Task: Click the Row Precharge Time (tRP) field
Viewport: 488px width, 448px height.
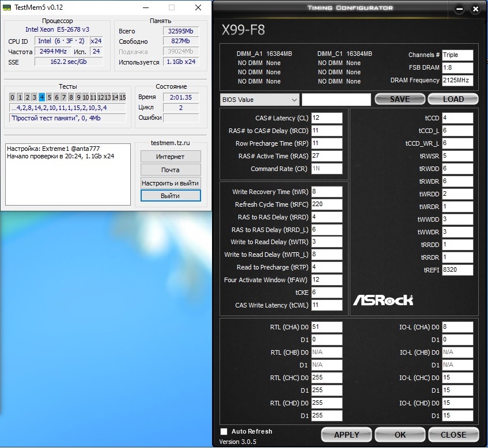Action: pyautogui.click(x=327, y=143)
